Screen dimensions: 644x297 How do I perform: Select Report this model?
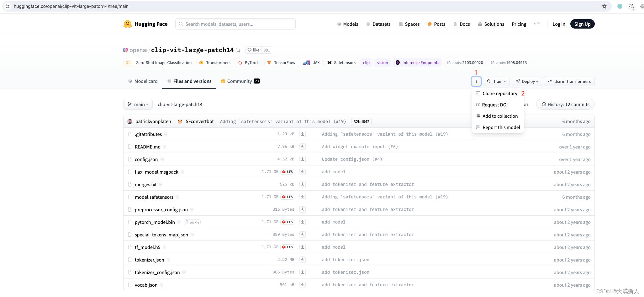[x=498, y=127]
